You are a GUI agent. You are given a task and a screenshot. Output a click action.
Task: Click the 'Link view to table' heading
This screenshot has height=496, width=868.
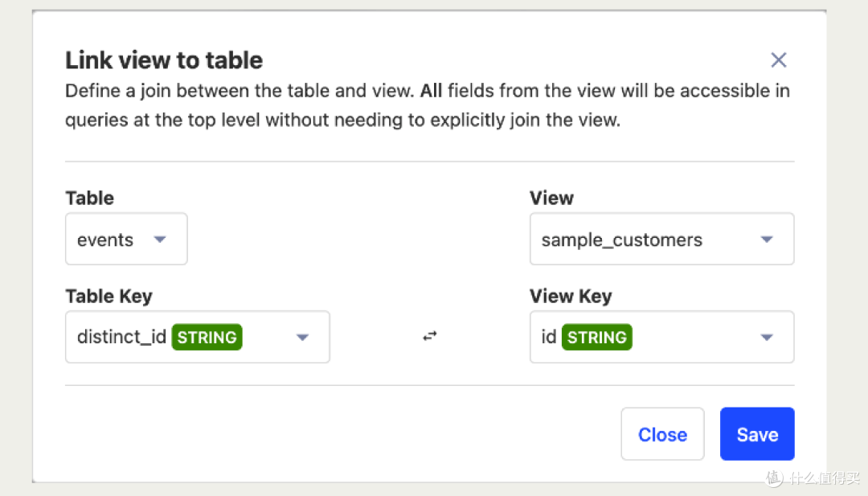coord(164,60)
